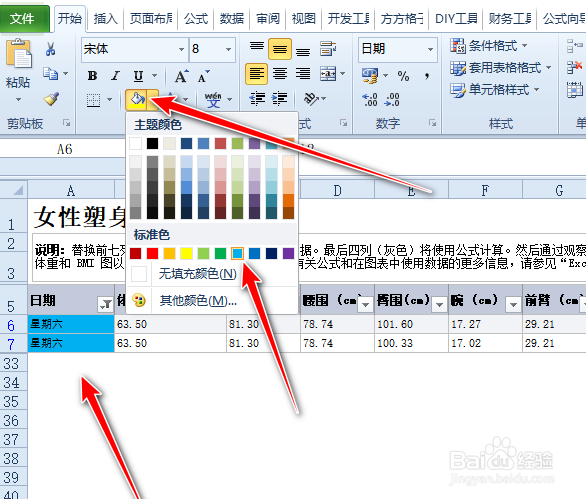Open number group dialog launcher
Viewport: 586px width, 499px height.
point(432,123)
